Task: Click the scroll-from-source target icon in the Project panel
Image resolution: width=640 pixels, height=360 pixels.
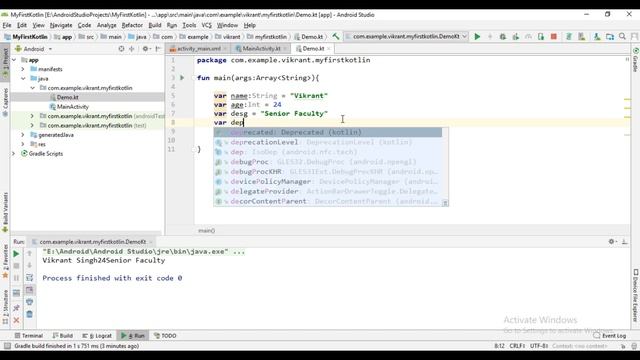Action: point(121,49)
